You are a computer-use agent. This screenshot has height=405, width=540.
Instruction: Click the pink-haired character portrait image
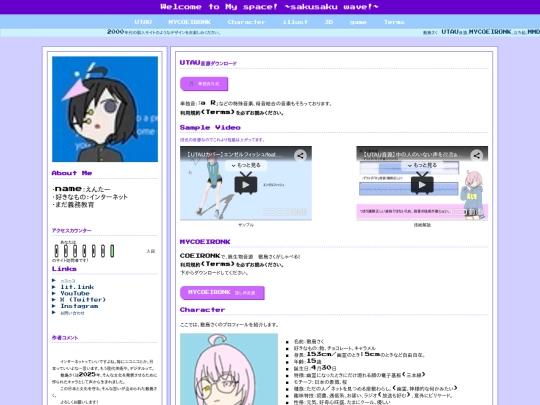tap(229, 369)
